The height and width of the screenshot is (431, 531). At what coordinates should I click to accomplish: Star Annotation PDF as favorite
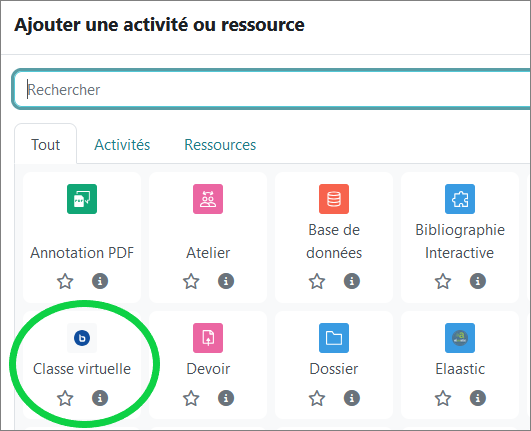[65, 281]
